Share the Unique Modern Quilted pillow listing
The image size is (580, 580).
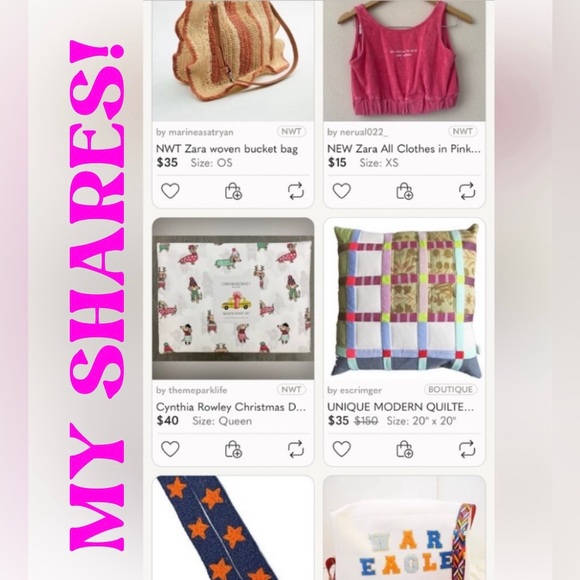[x=467, y=449]
